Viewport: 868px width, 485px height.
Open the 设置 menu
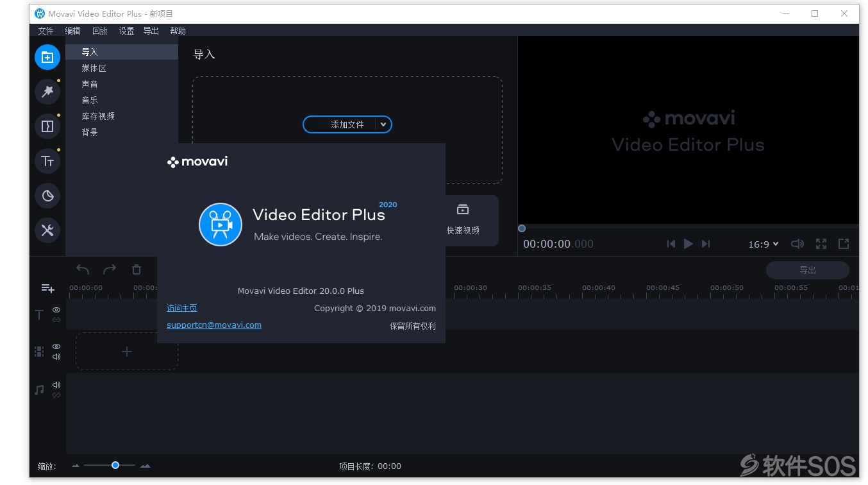pyautogui.click(x=127, y=31)
